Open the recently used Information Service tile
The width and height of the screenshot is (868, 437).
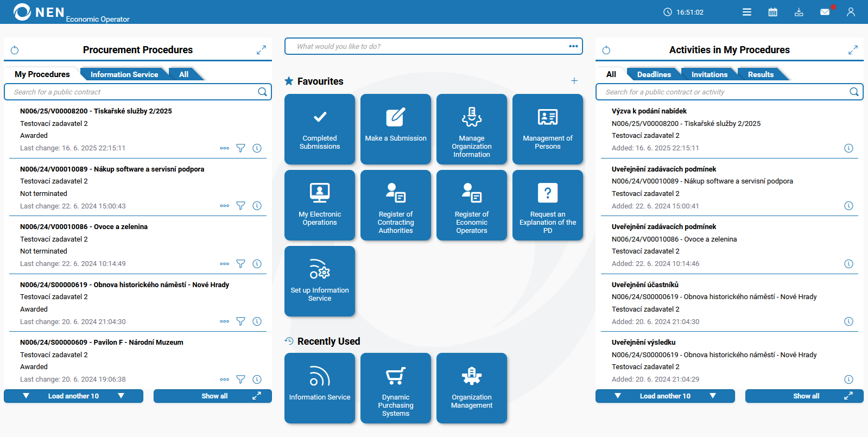[320, 388]
